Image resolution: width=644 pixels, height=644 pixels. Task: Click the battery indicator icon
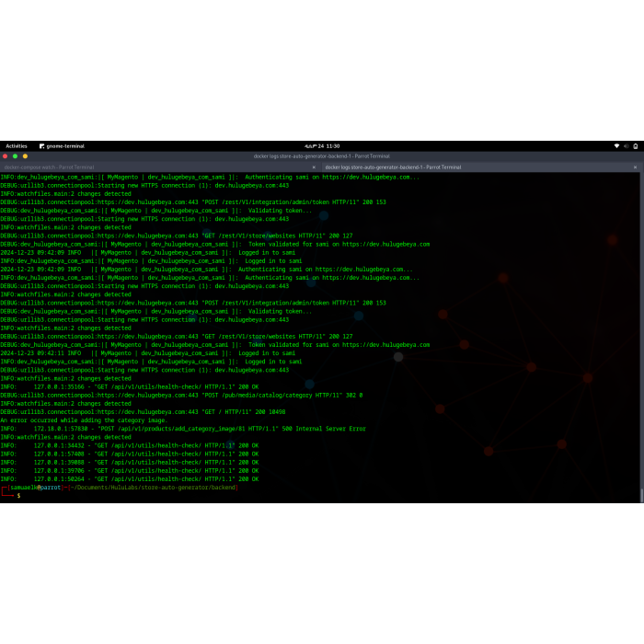[x=634, y=145]
